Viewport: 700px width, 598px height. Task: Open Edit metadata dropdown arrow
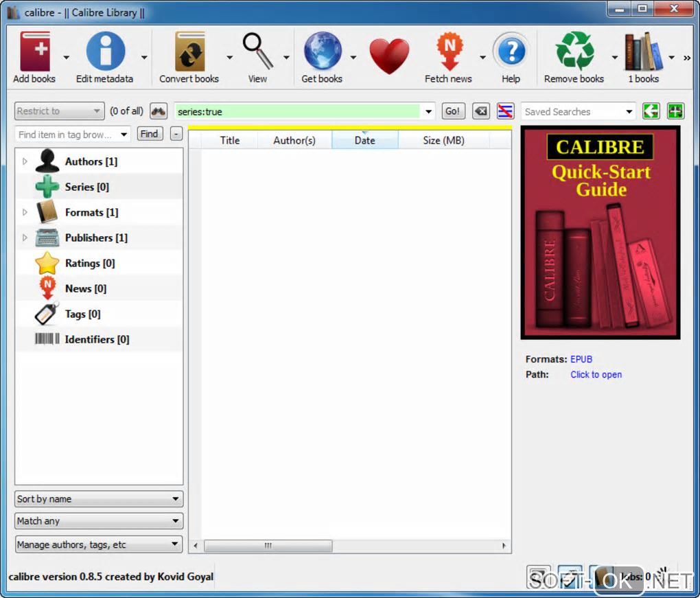point(144,57)
